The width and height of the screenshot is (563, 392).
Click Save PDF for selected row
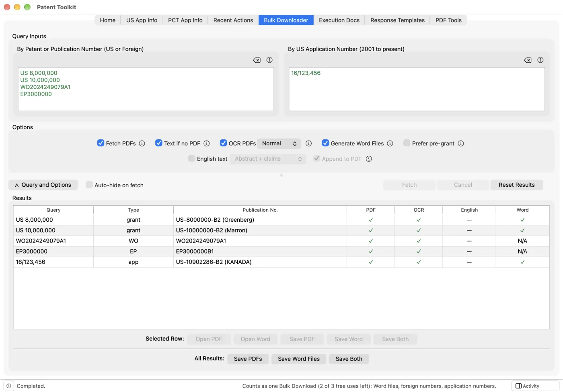click(302, 339)
